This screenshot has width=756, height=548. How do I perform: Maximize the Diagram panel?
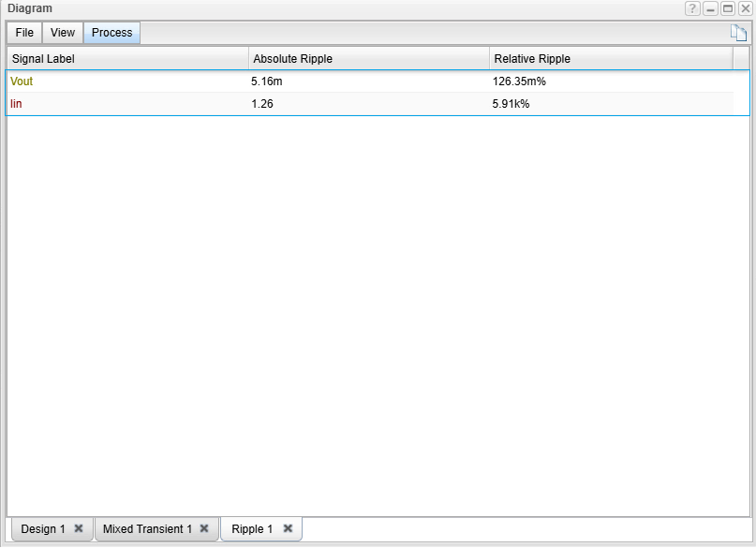[x=728, y=8]
